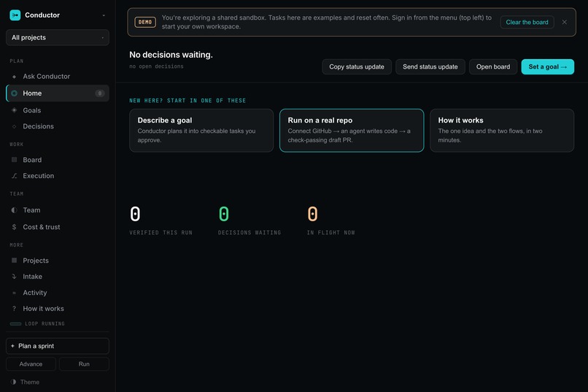The height and width of the screenshot is (392, 588).
Task: Click Copy status update button
Action: [357, 66]
